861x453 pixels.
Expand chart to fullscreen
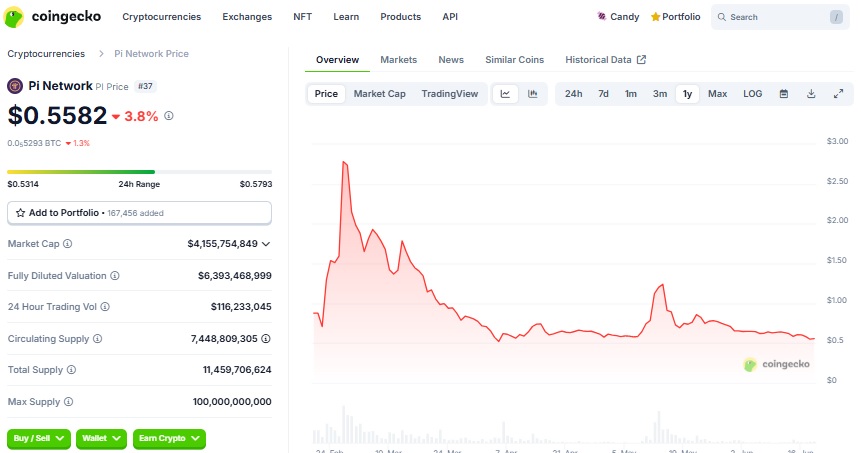coord(838,94)
